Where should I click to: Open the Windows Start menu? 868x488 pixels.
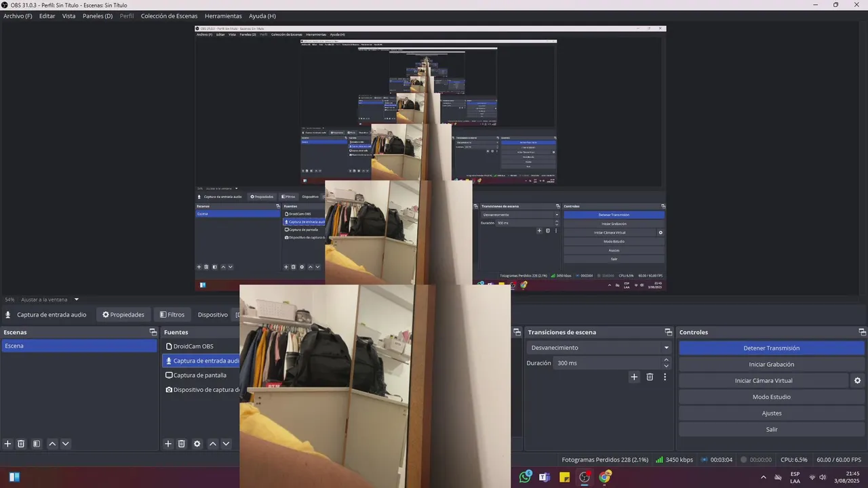coord(14,476)
